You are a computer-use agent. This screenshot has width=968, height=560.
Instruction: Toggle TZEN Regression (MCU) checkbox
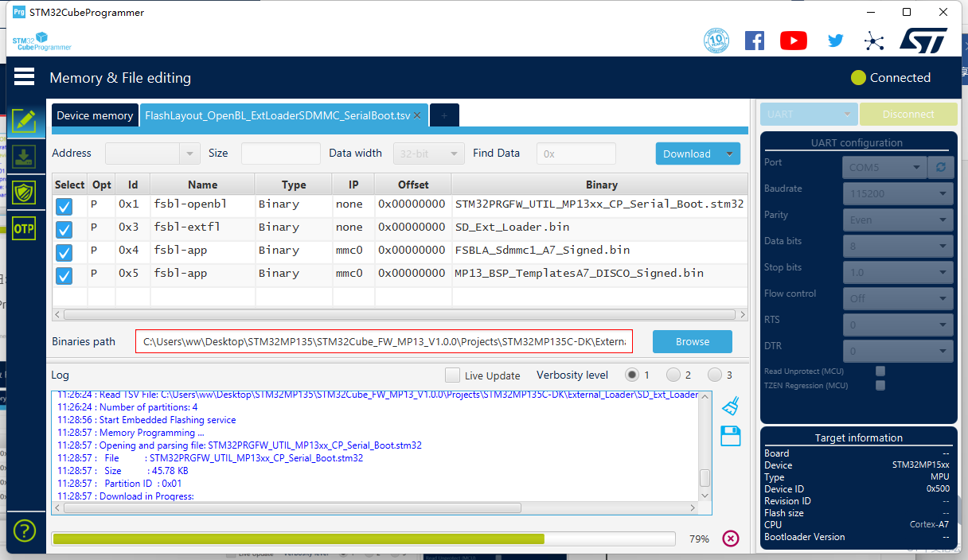pyautogui.click(x=880, y=386)
